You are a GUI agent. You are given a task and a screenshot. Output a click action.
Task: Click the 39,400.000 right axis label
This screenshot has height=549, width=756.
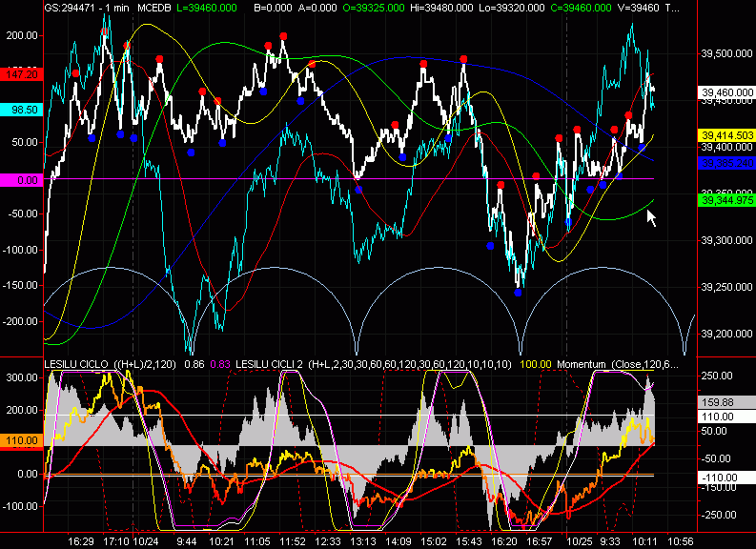(x=726, y=147)
